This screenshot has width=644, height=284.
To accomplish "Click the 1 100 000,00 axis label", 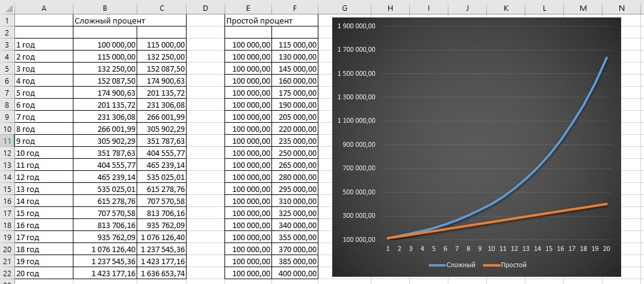I will [356, 121].
